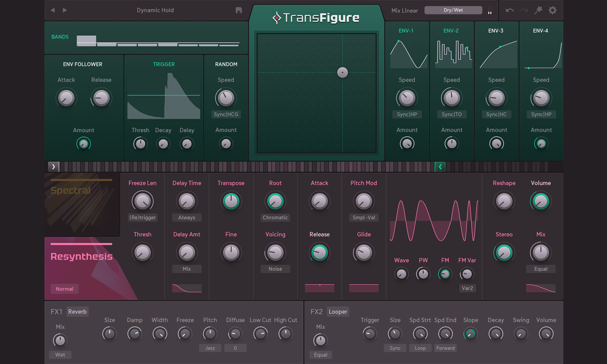Click the Trigger Thresh knob
Screen dimensions: 607x364
pyautogui.click(x=140, y=144)
